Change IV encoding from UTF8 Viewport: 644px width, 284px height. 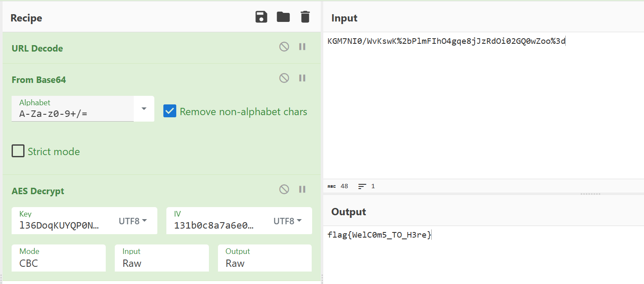[287, 221]
